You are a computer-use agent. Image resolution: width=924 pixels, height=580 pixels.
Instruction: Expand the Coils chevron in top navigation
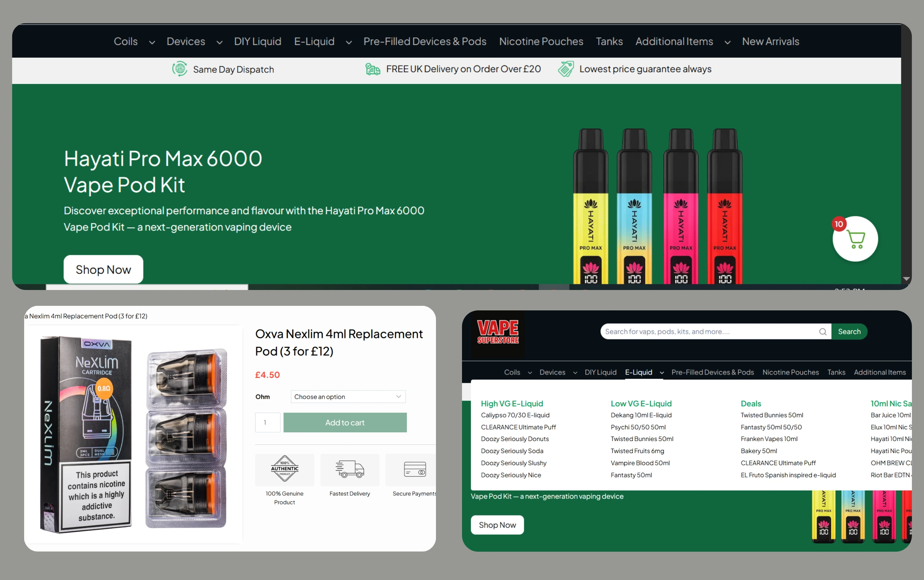(x=152, y=42)
